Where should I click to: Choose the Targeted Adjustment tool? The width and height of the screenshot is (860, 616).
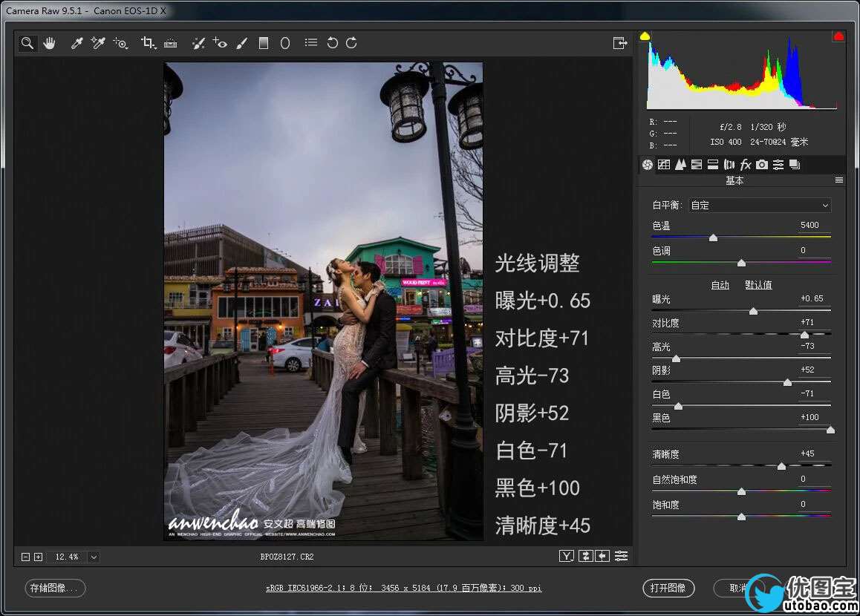coord(120,43)
